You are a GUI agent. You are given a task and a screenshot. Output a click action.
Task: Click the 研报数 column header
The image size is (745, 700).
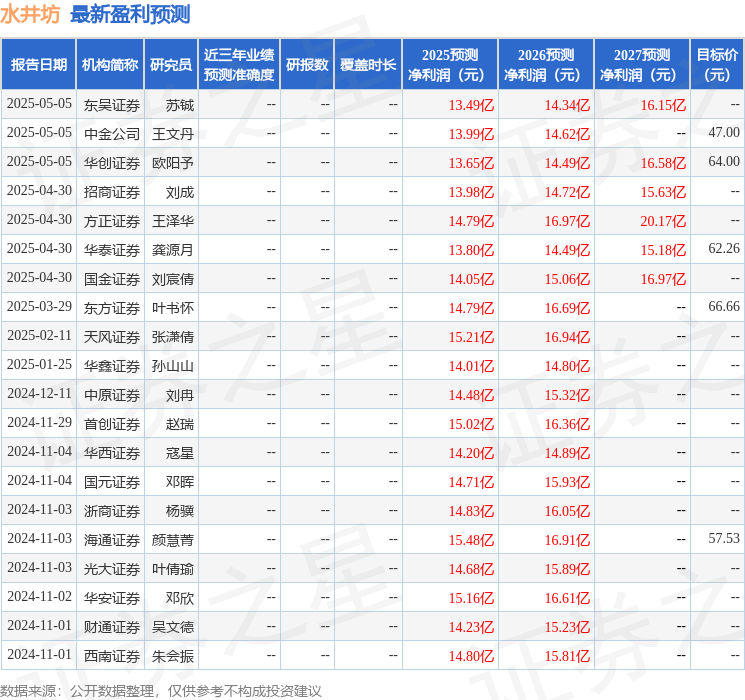point(307,64)
